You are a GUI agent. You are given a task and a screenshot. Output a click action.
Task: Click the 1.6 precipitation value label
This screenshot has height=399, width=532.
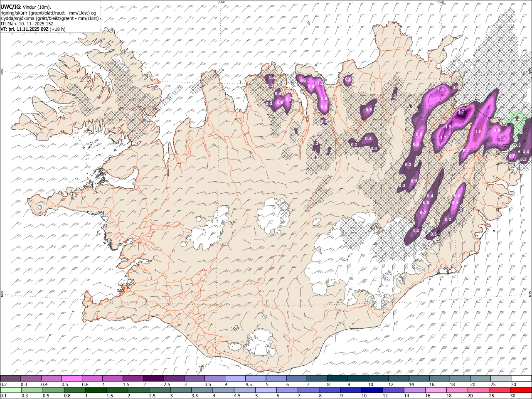click(x=478, y=132)
